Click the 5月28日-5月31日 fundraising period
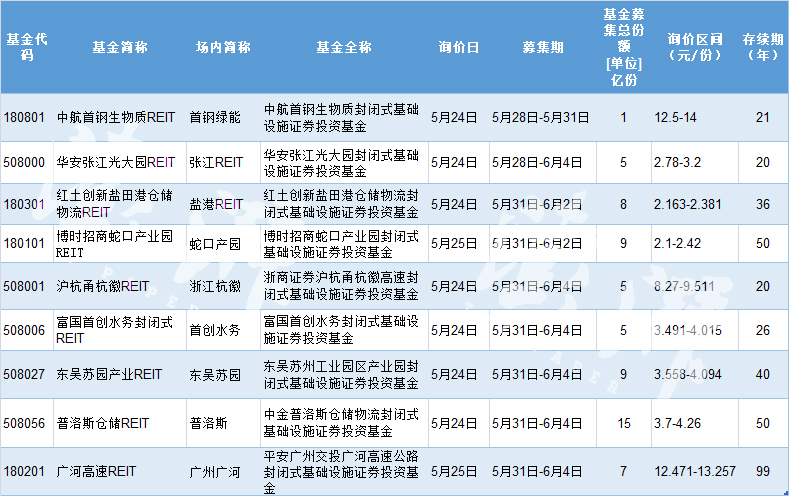This screenshot has width=789, height=496. point(541,118)
